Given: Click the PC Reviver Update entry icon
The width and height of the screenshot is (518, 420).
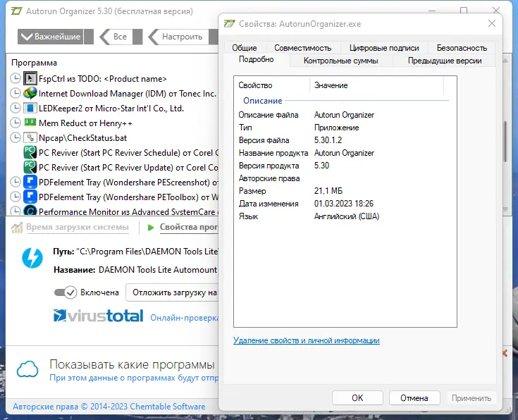Looking at the screenshot, I should click(30, 167).
